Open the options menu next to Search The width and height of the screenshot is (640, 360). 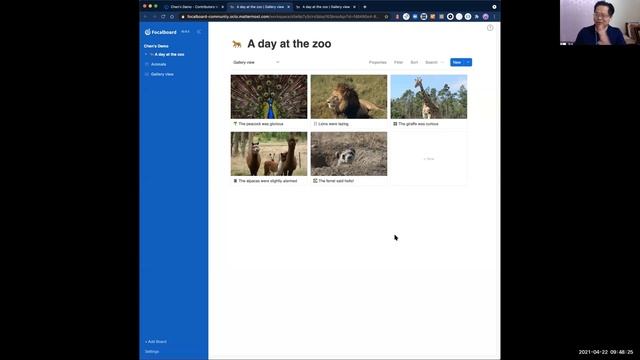point(442,62)
